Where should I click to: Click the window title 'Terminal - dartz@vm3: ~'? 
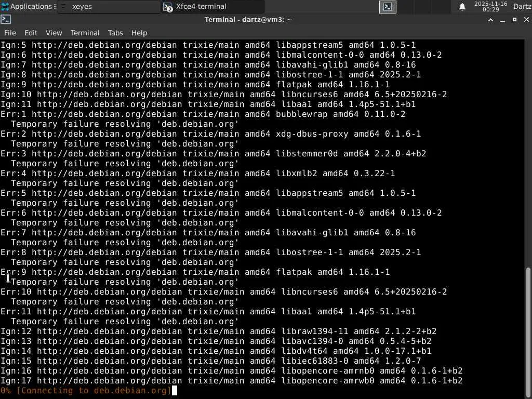[x=248, y=20]
